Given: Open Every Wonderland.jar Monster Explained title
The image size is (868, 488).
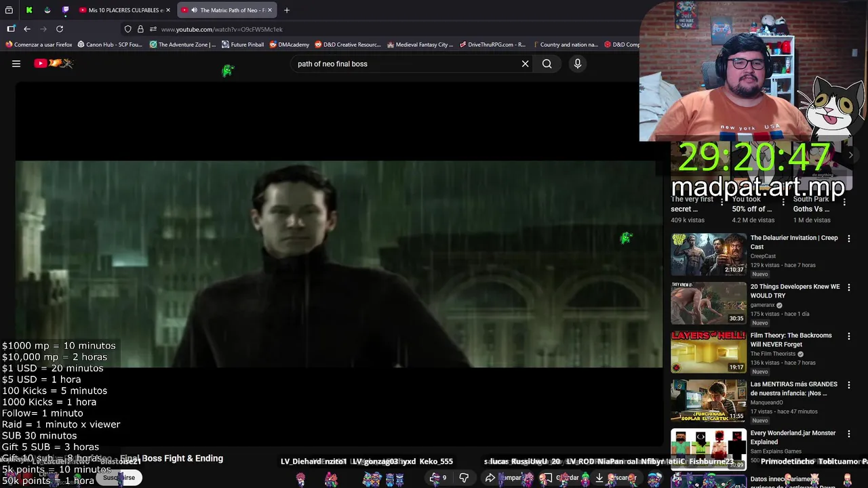Looking at the screenshot, I should [793, 437].
